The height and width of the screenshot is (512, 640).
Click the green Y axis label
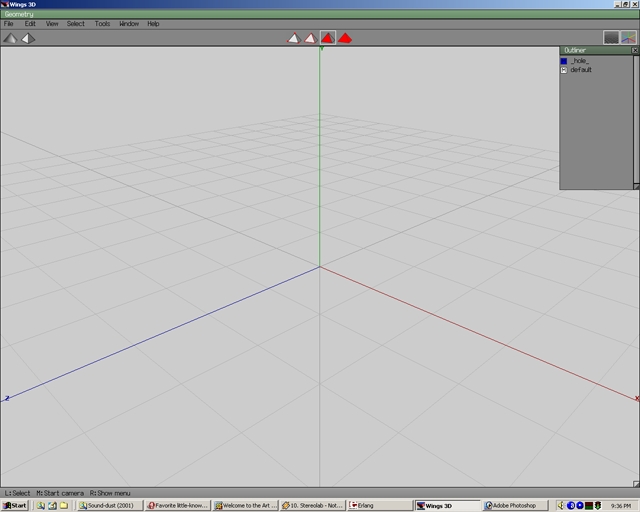[x=322, y=49]
